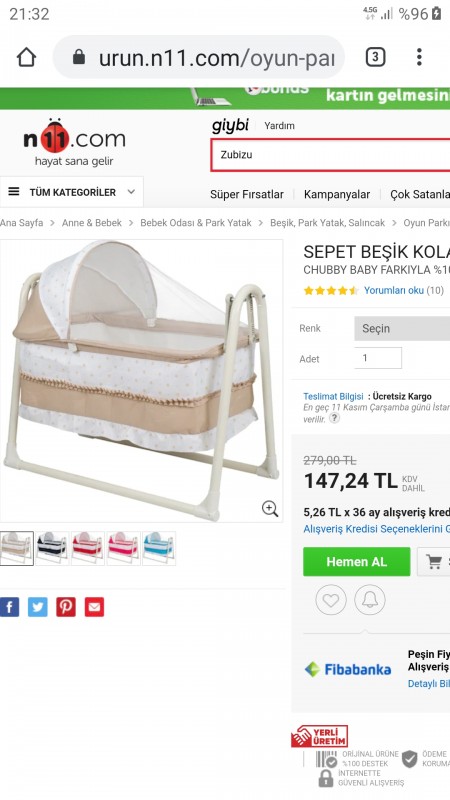
Task: Enable price alert bell icon
Action: pos(370,600)
